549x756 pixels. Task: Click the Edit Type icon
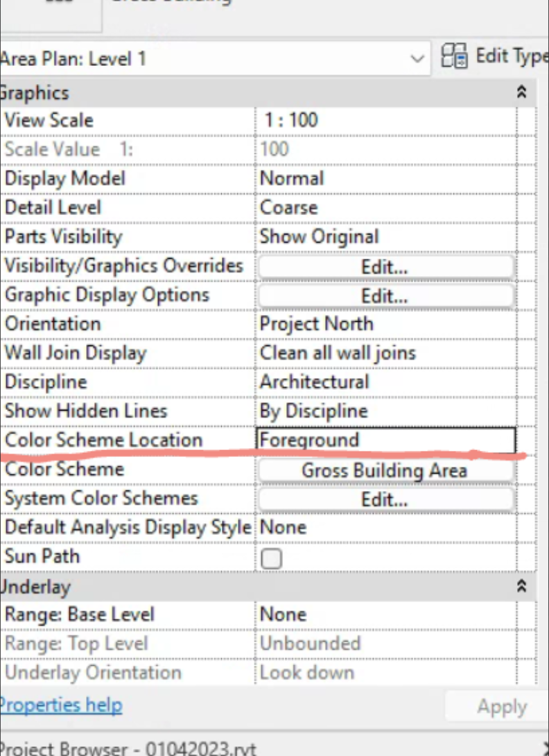click(454, 56)
